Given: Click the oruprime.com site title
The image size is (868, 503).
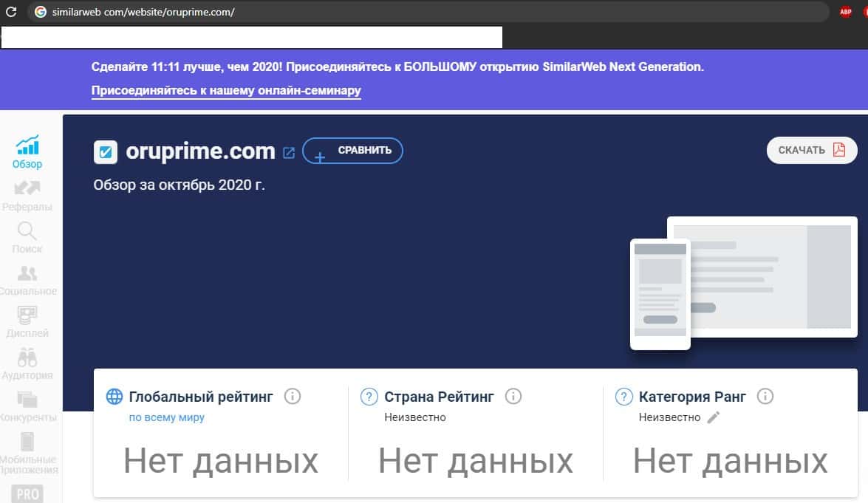Looking at the screenshot, I should 200,151.
